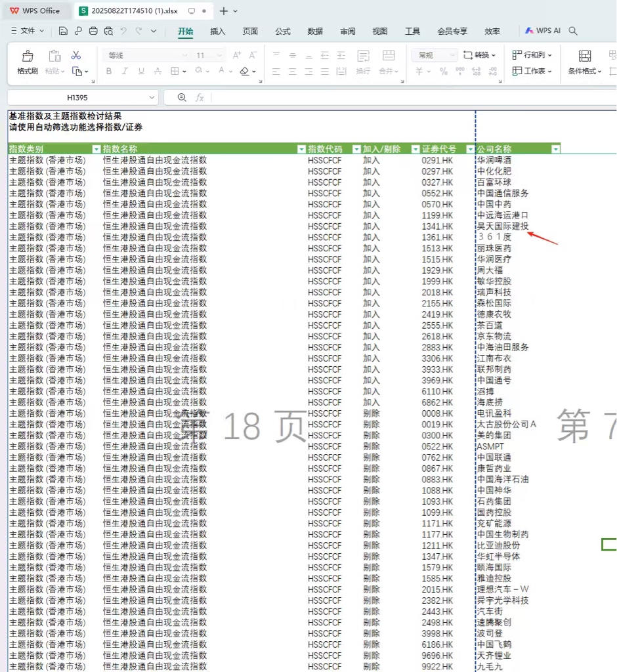Viewport: 617px width, 672px height.
Task: Click the Copy icon
Action: pos(77,71)
